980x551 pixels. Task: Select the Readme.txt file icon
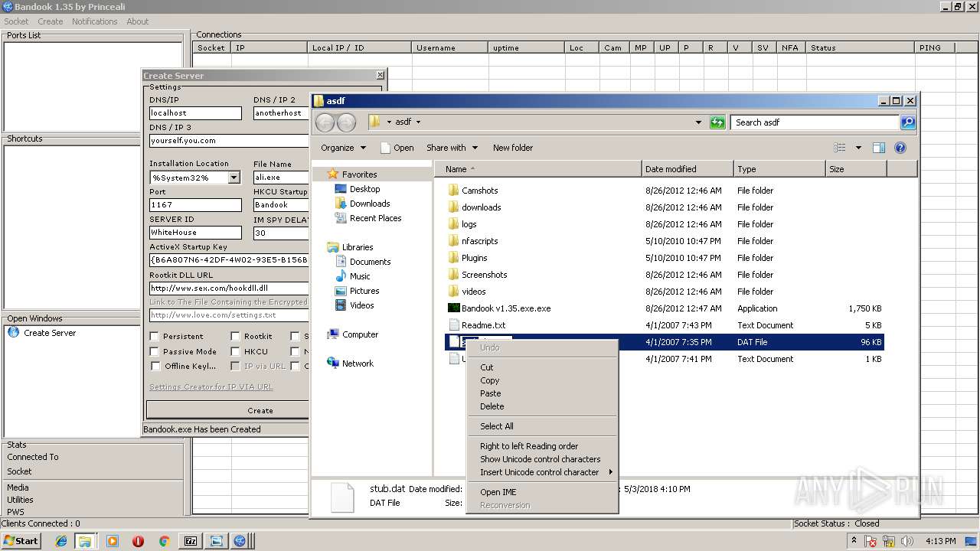tap(453, 325)
